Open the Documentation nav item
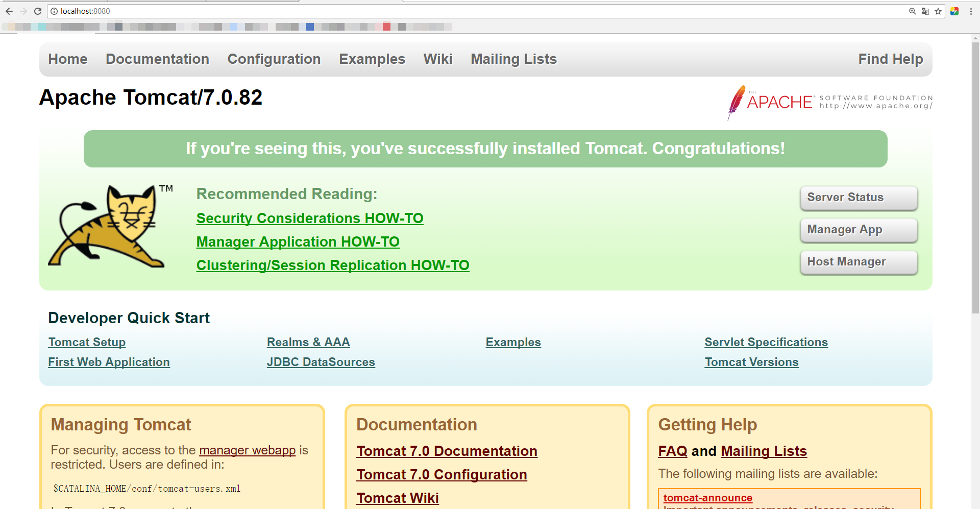 click(x=157, y=59)
